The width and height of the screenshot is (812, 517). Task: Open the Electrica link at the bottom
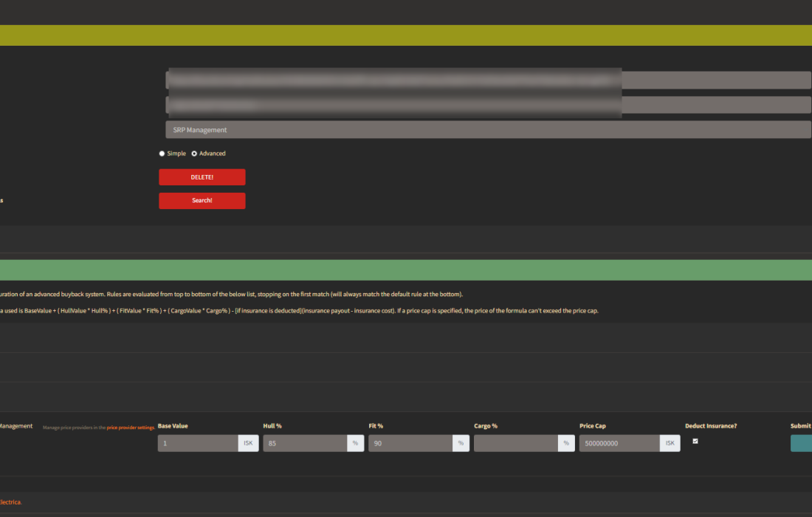tap(10, 502)
